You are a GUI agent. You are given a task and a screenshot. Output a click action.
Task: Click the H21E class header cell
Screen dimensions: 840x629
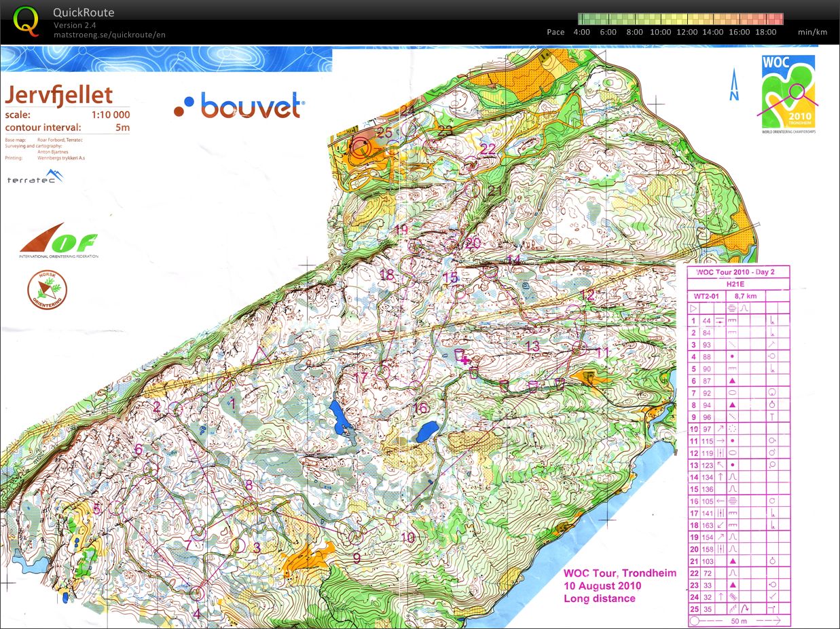coord(735,284)
